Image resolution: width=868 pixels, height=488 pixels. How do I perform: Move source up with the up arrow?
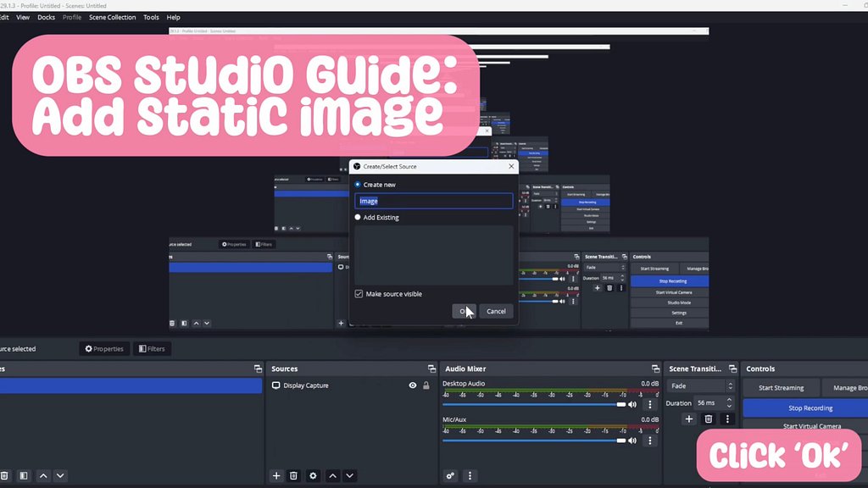tap(333, 476)
